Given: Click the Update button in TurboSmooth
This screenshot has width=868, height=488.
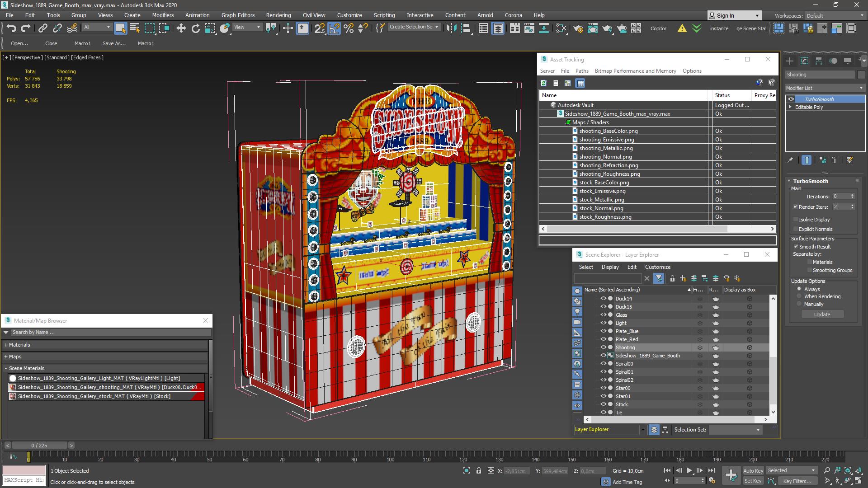Looking at the screenshot, I should (821, 314).
